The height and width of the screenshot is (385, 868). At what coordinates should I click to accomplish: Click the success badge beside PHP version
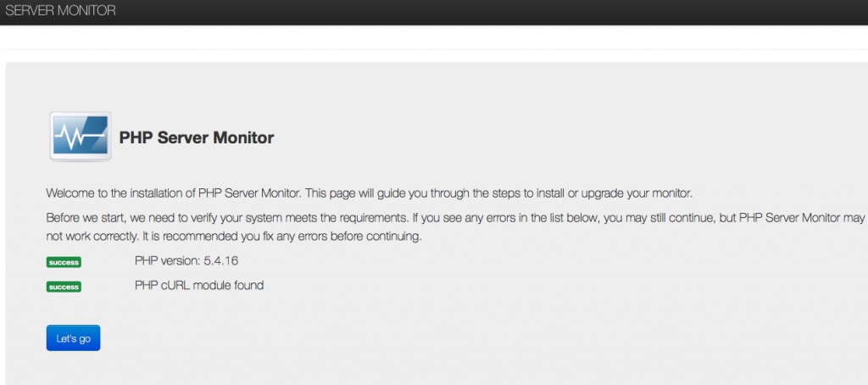(x=64, y=262)
